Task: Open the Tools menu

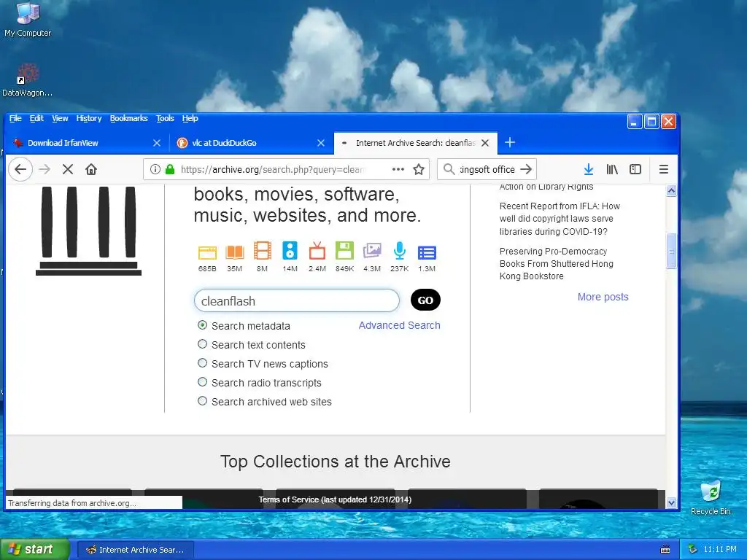Action: click(165, 118)
